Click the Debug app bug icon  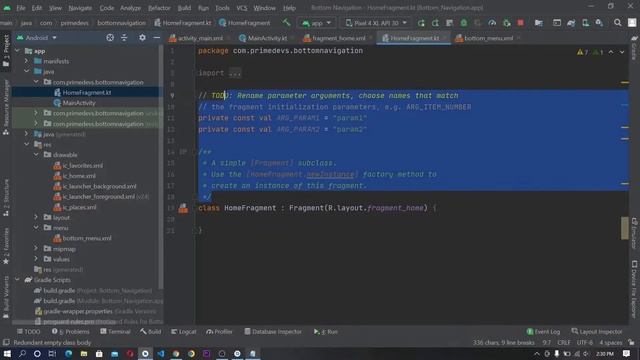click(464, 23)
